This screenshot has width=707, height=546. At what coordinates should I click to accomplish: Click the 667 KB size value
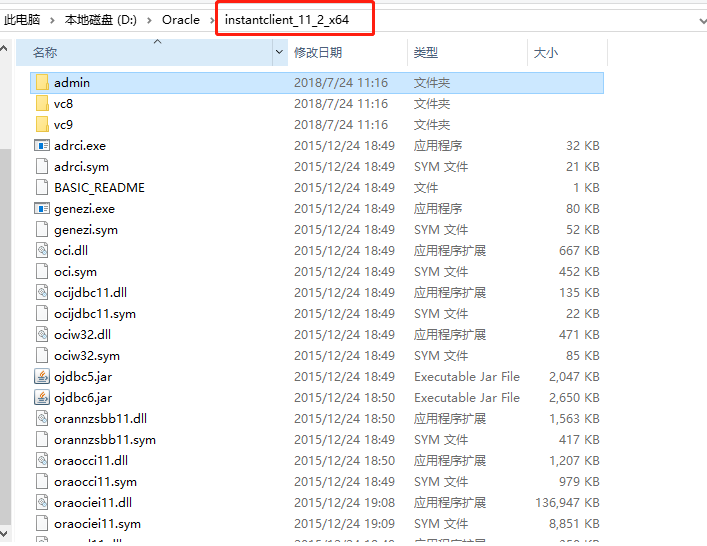coord(579,251)
